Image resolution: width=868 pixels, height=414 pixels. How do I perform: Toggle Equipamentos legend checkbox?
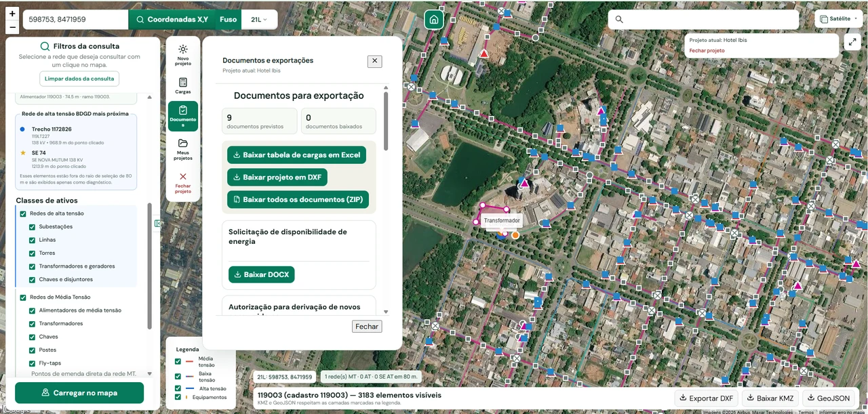pyautogui.click(x=178, y=398)
